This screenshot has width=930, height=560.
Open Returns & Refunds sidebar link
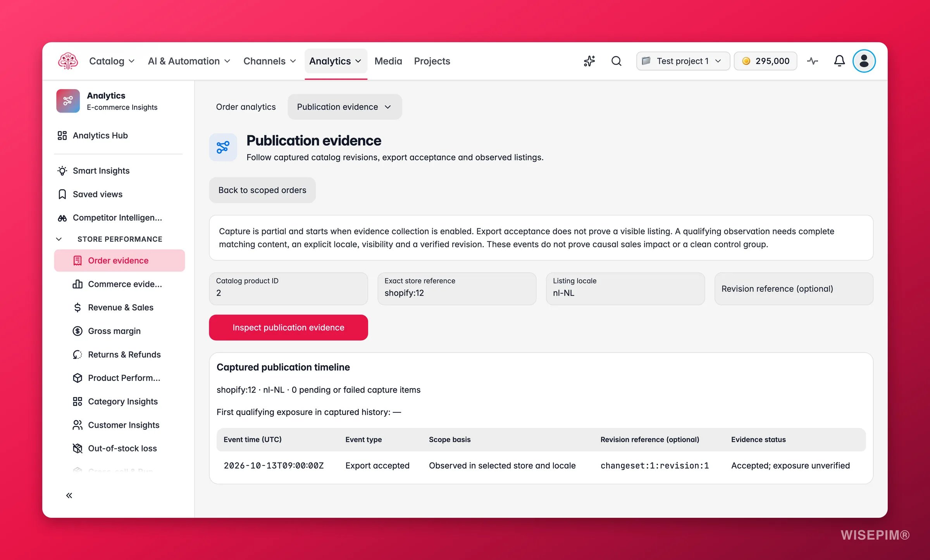click(119, 355)
